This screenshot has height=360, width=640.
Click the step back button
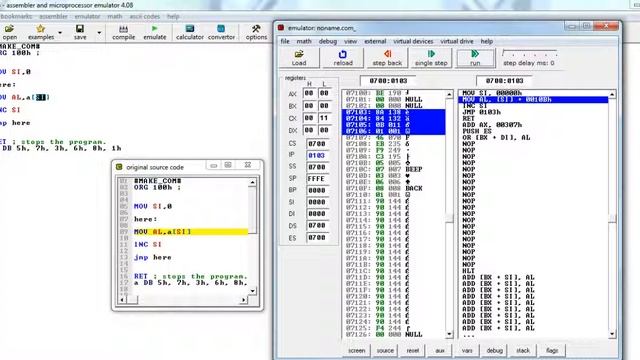click(387, 58)
